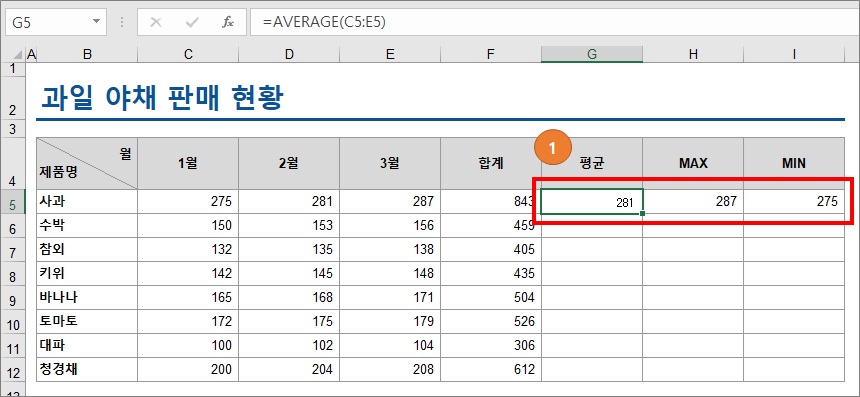This screenshot has height=397, width=860.
Task: Click the 3월 header cell
Action: (390, 163)
